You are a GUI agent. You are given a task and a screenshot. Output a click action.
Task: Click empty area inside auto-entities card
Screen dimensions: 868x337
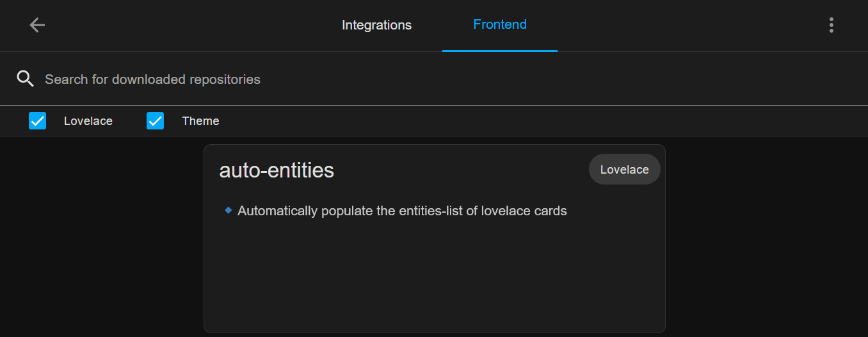point(434,275)
